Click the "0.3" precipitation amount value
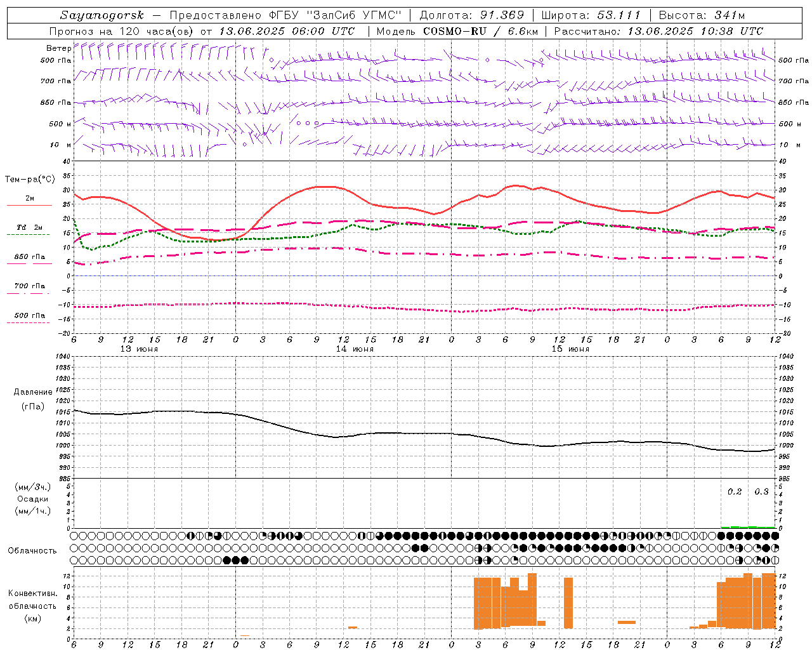This screenshot has height=650, width=812. pyautogui.click(x=761, y=492)
